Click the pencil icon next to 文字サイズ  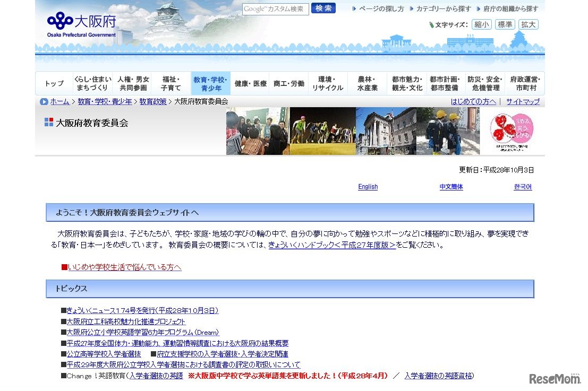point(431,24)
